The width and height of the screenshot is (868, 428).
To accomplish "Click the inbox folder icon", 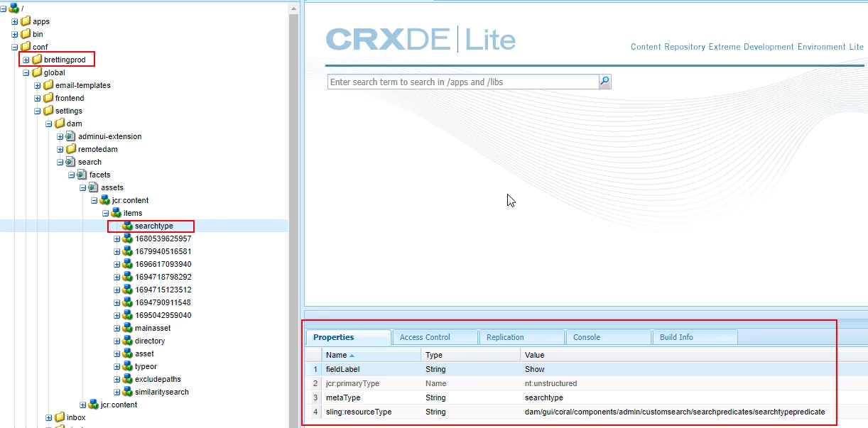I will 60,417.
